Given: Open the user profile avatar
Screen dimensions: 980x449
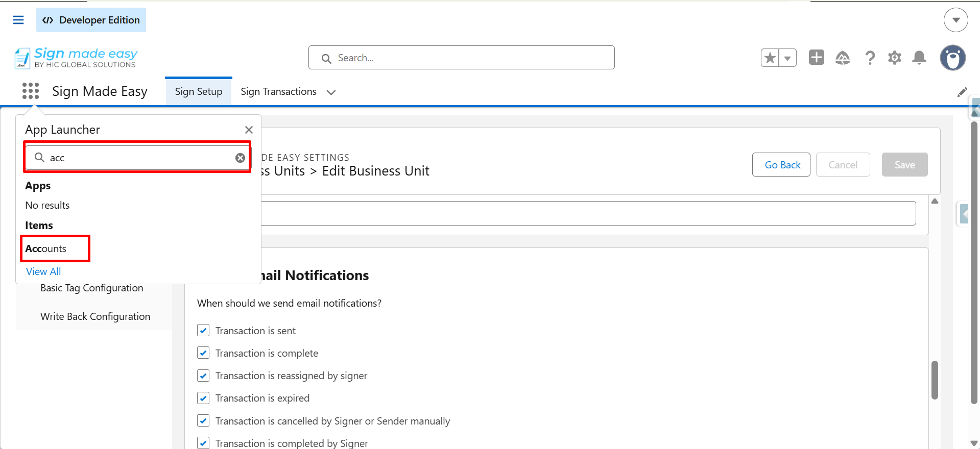Looking at the screenshot, I should pyautogui.click(x=953, y=58).
